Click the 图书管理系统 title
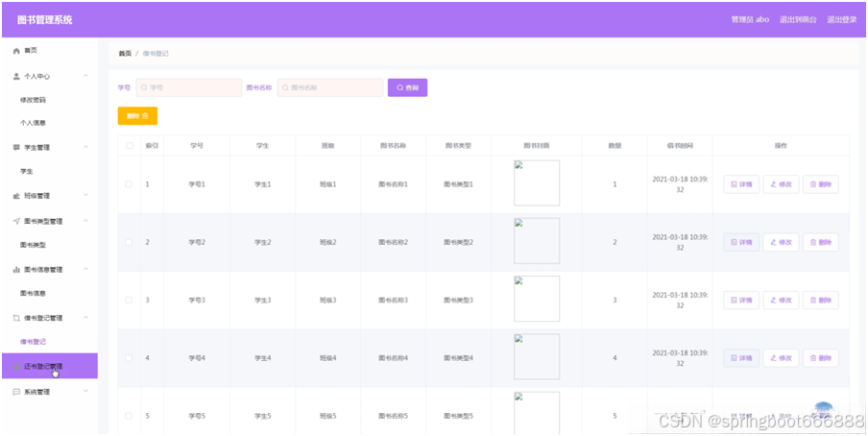The height and width of the screenshot is (436, 868). (45, 20)
